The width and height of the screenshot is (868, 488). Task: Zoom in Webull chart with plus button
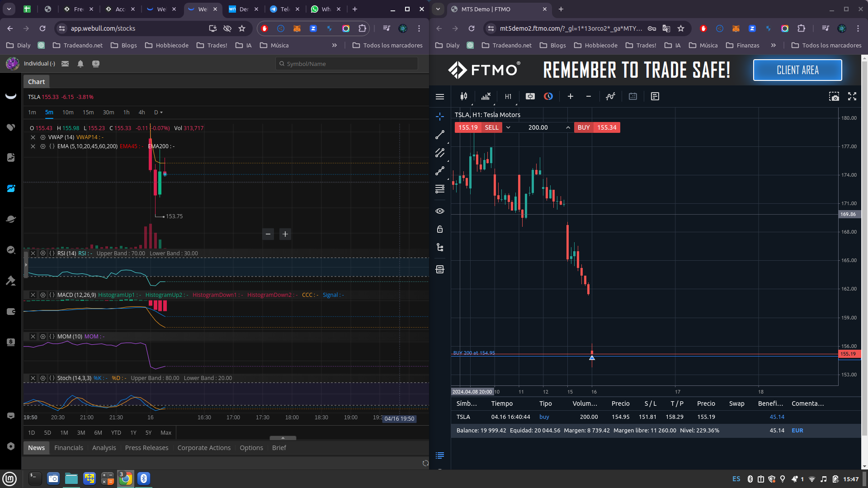(285, 234)
